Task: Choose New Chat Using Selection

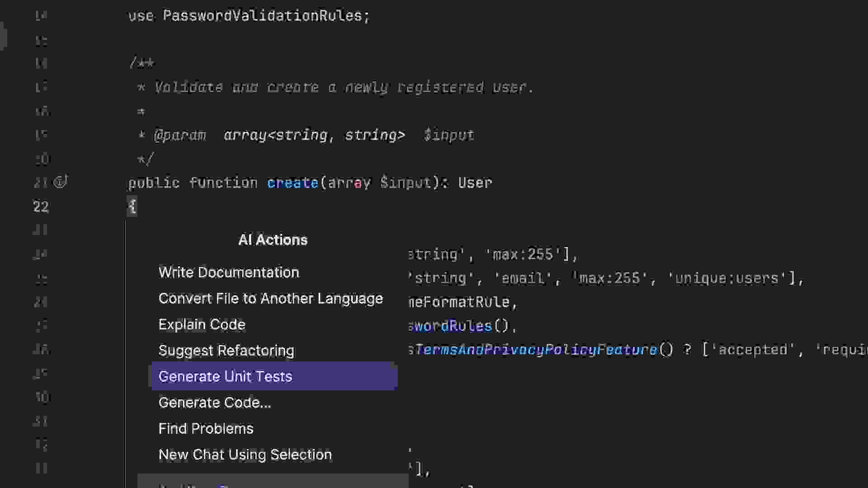Action: [245, 455]
